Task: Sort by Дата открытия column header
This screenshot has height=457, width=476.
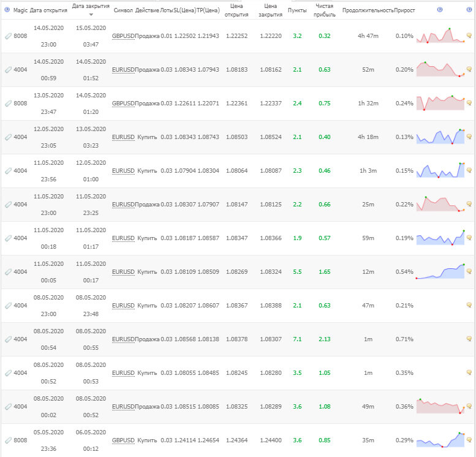Action: click(x=48, y=10)
